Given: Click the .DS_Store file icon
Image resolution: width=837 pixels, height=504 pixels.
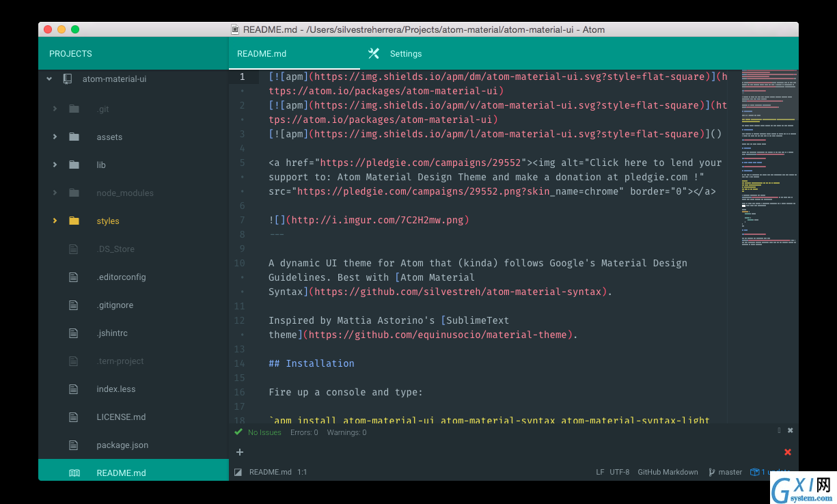Looking at the screenshot, I should tap(74, 249).
